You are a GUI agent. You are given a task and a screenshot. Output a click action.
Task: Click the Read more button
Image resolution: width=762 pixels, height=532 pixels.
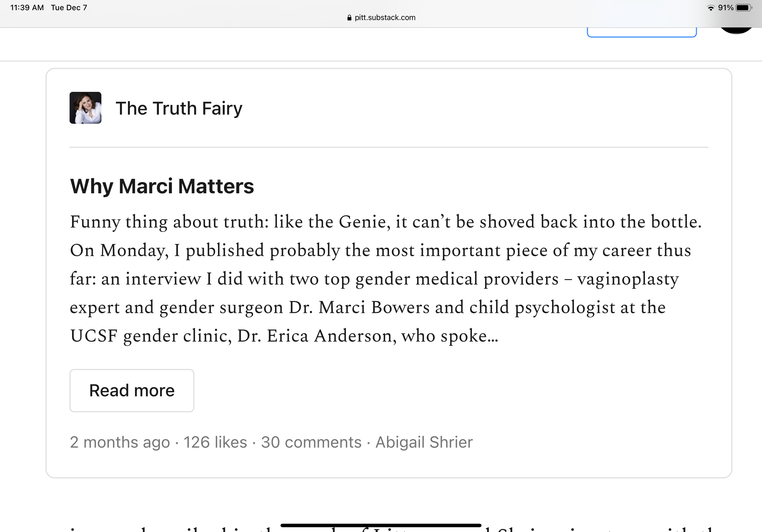(x=132, y=390)
